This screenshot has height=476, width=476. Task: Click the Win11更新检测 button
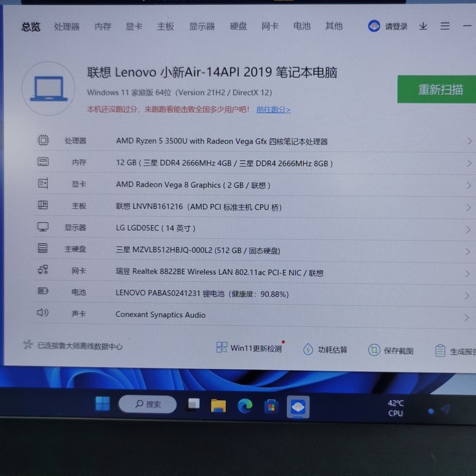(249, 348)
